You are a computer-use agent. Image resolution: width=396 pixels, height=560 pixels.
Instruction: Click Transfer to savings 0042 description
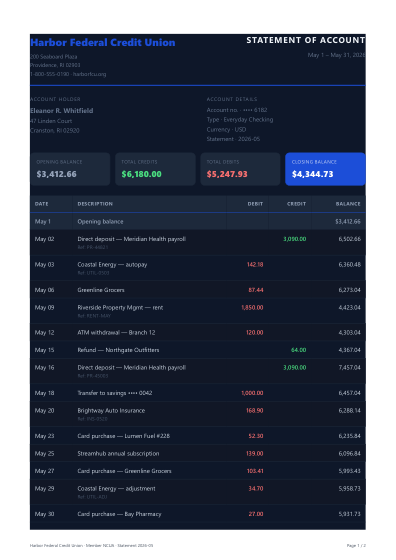[x=115, y=393]
